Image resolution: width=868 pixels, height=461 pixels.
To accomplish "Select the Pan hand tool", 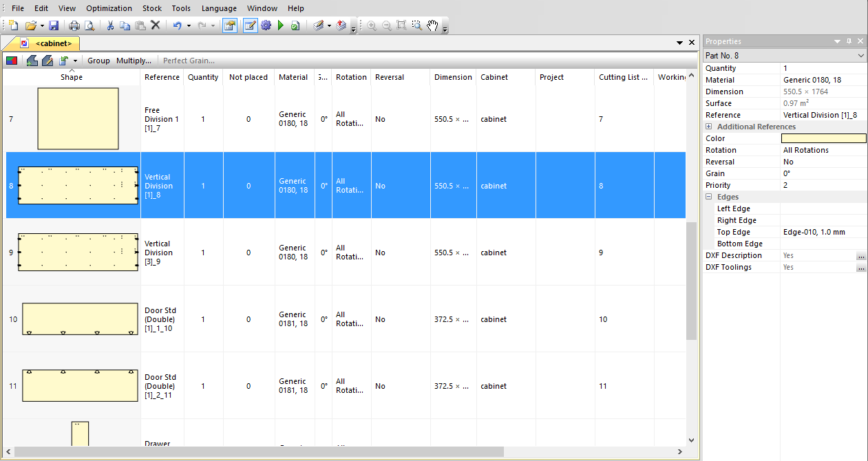I will [432, 26].
